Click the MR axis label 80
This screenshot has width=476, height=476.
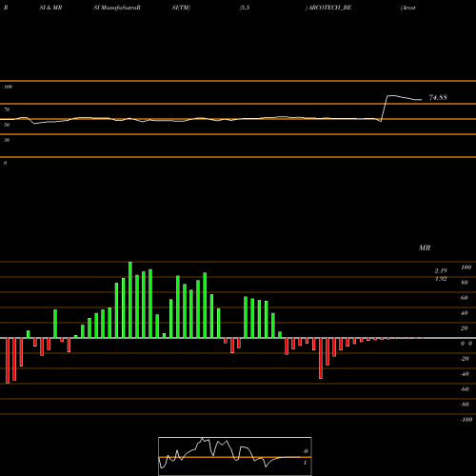[465, 283]
